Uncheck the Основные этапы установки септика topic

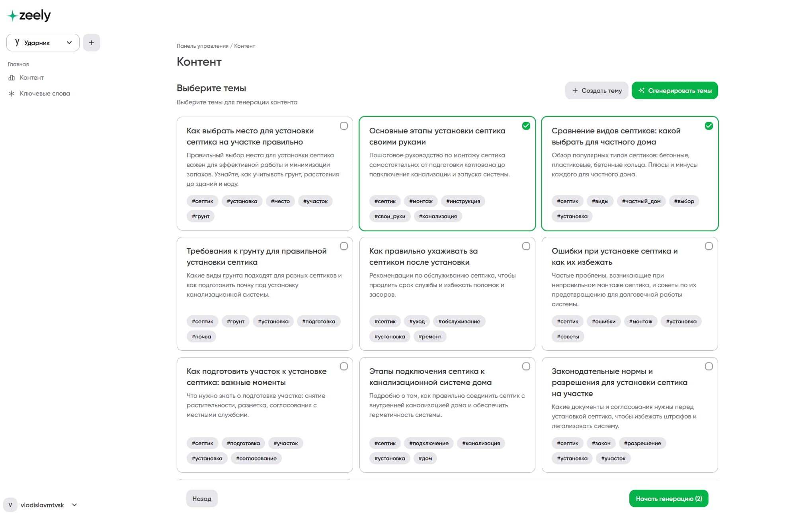pos(526,126)
